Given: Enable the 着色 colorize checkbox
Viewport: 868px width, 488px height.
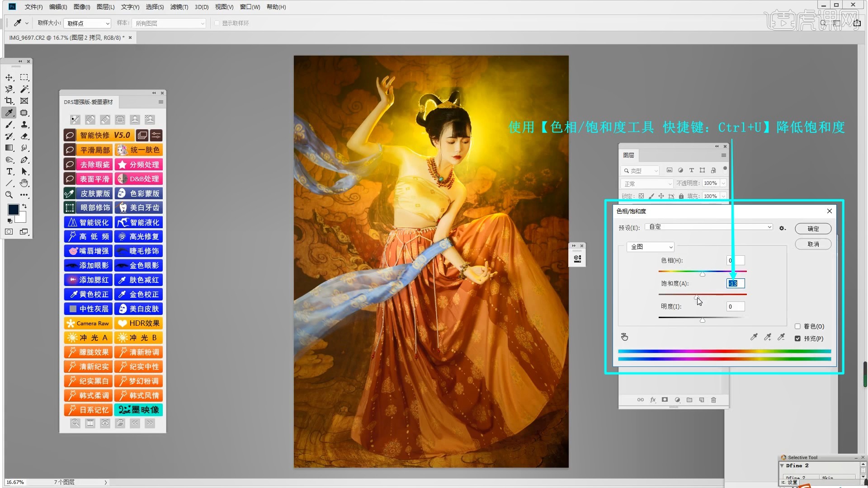Looking at the screenshot, I should click(797, 326).
